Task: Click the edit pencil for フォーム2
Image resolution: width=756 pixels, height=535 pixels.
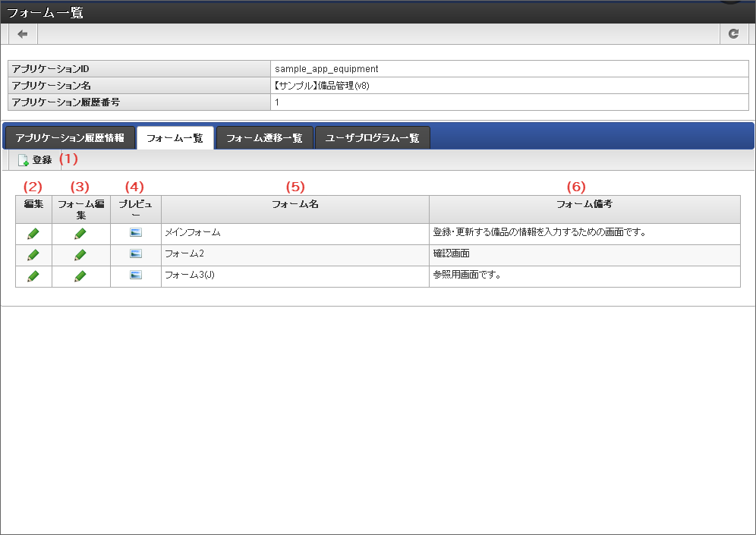Action: [x=32, y=254]
